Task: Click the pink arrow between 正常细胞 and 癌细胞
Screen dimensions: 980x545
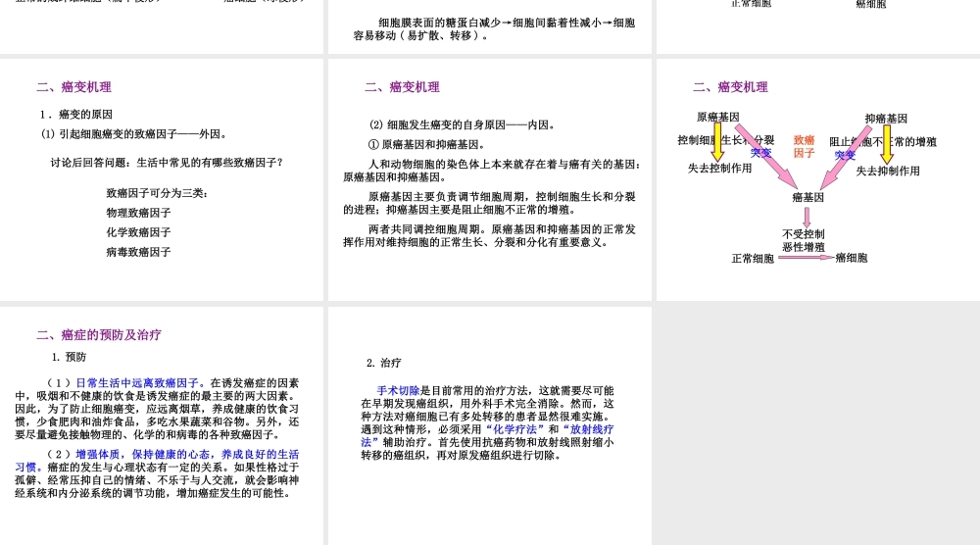Action: coord(806,258)
